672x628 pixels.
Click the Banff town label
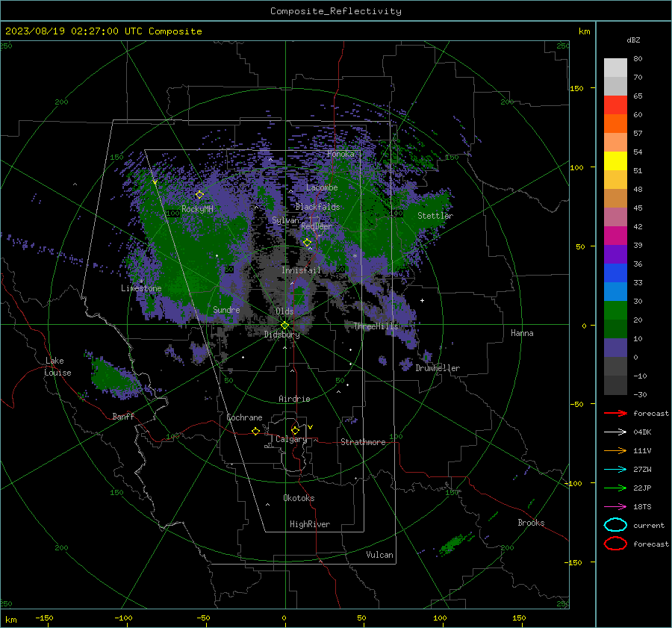coord(123,417)
